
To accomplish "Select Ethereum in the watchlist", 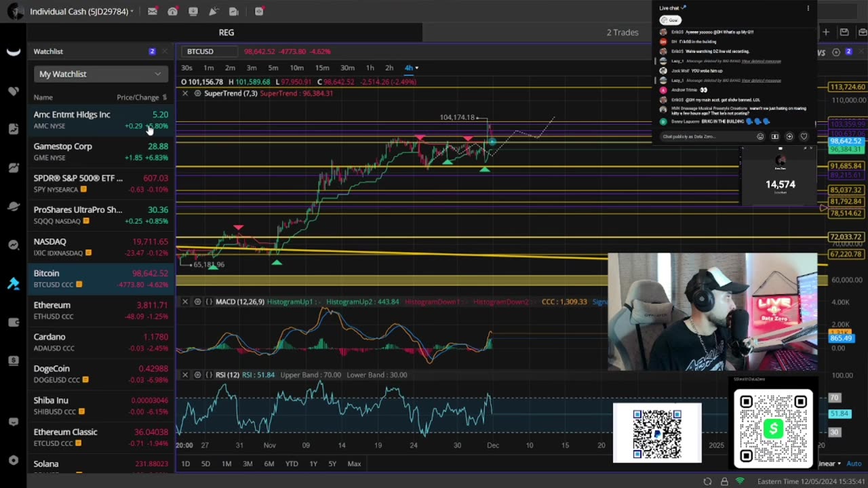I will (x=101, y=310).
